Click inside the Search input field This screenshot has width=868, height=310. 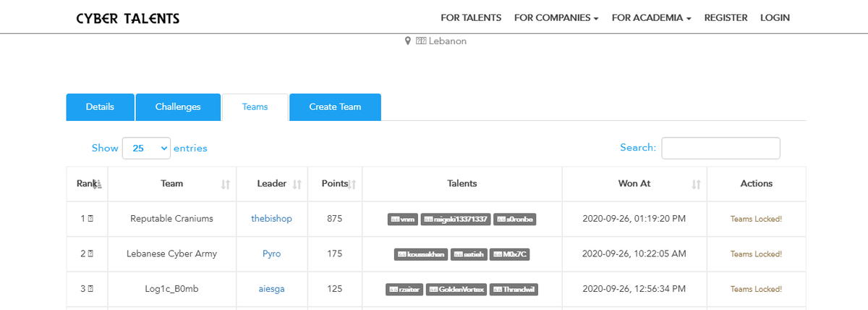[720, 148]
